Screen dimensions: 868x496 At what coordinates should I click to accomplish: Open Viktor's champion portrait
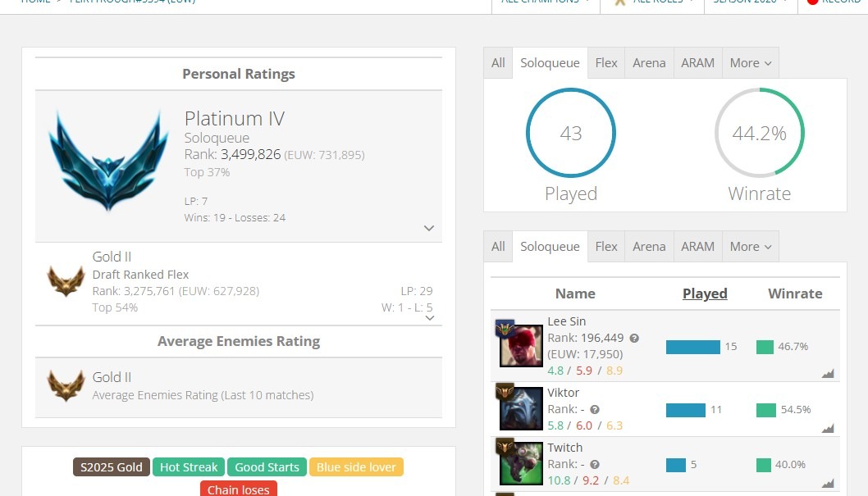point(521,408)
